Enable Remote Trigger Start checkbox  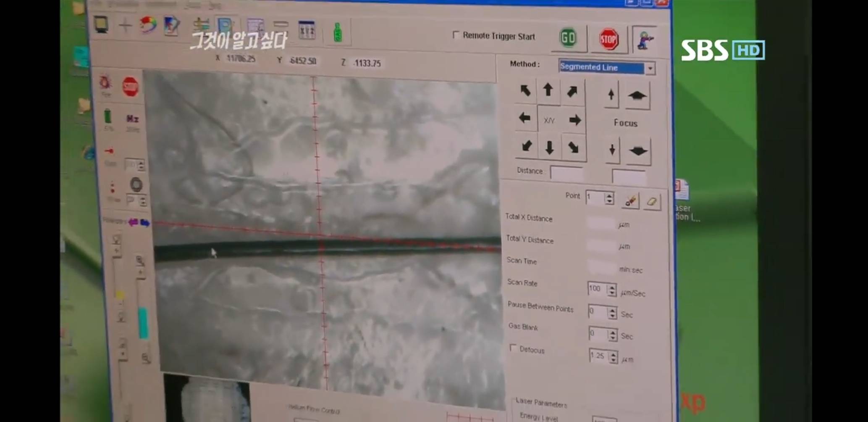pos(456,35)
